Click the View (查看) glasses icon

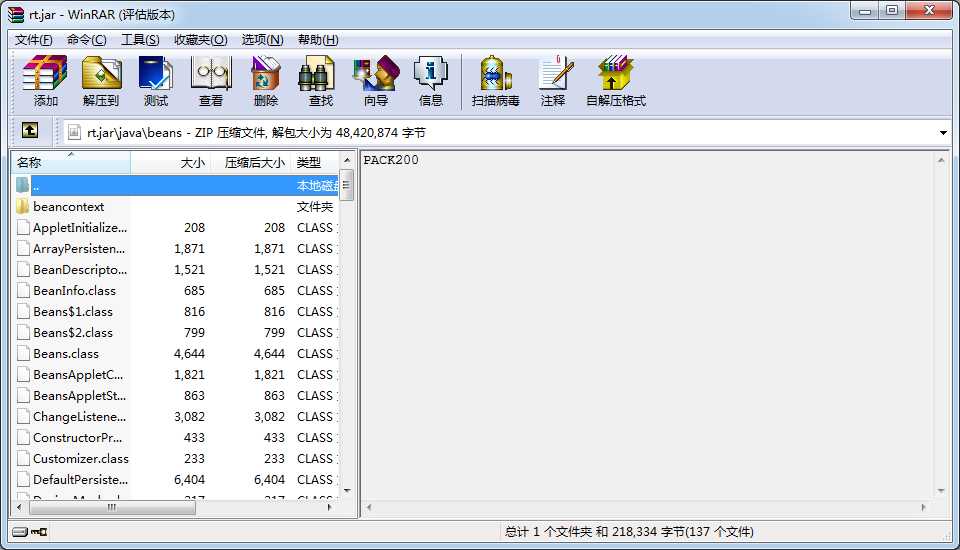point(211,81)
